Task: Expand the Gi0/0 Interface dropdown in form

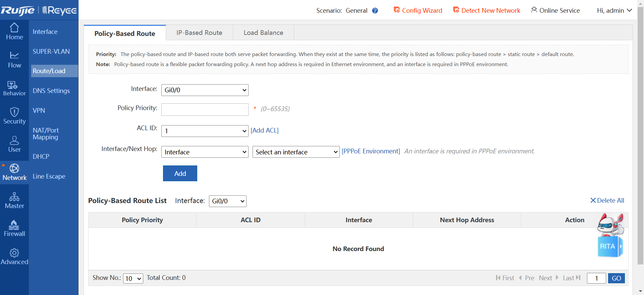Action: coord(205,90)
